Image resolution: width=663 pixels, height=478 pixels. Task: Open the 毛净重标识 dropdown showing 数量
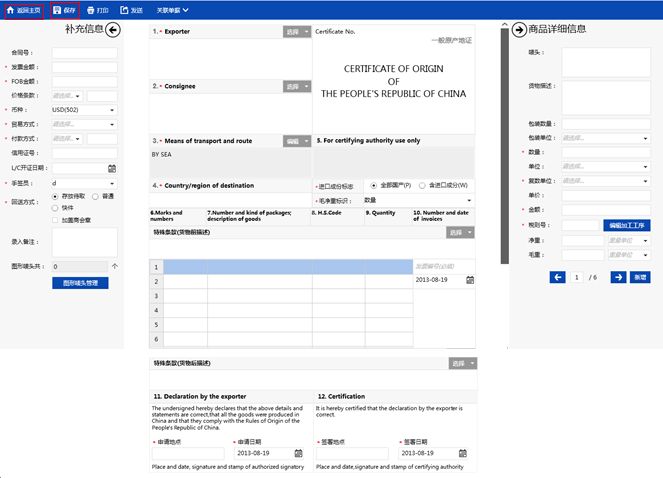pos(418,200)
